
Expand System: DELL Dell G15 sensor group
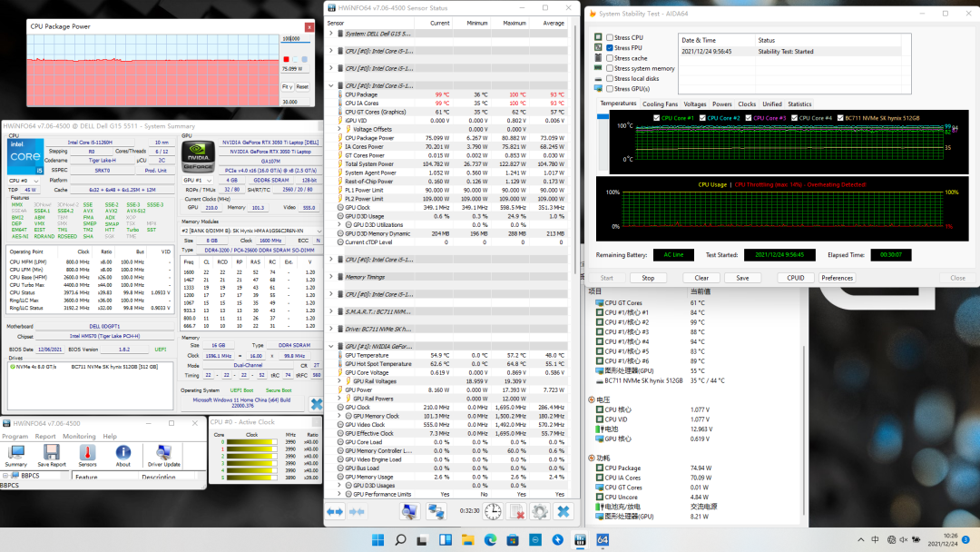tap(331, 34)
